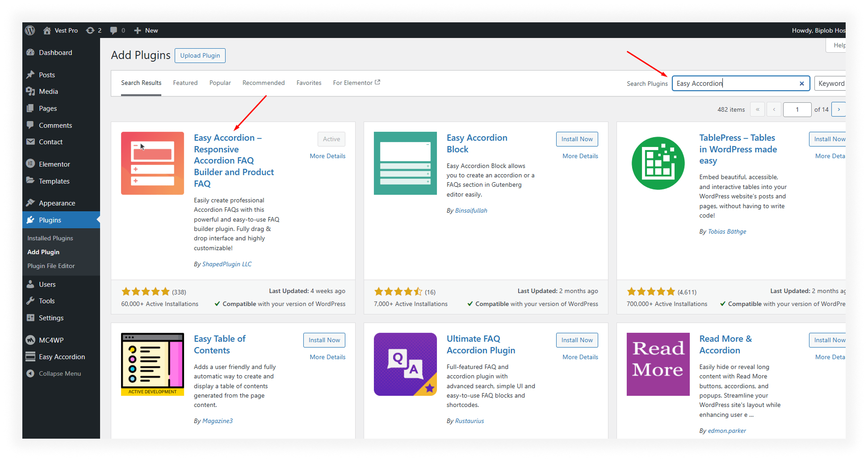Install Now for Ultimate FAQ Accordion Plugin

[x=577, y=340]
